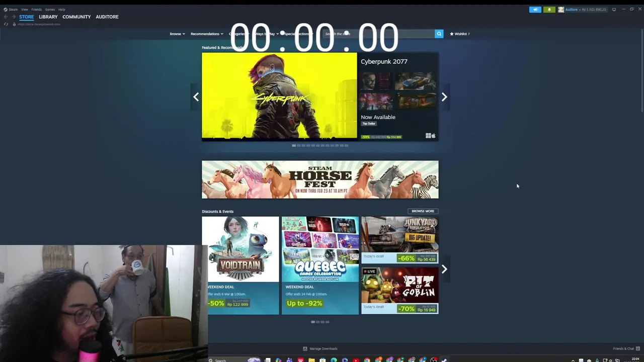This screenshot has width=644, height=362.
Task: Open the Steam menu
Action: pos(13,10)
